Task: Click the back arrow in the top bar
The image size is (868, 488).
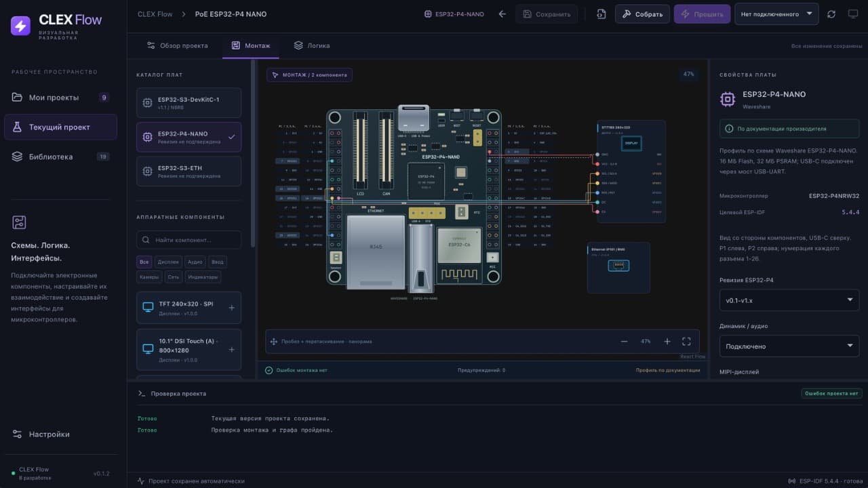Action: pyautogui.click(x=502, y=14)
